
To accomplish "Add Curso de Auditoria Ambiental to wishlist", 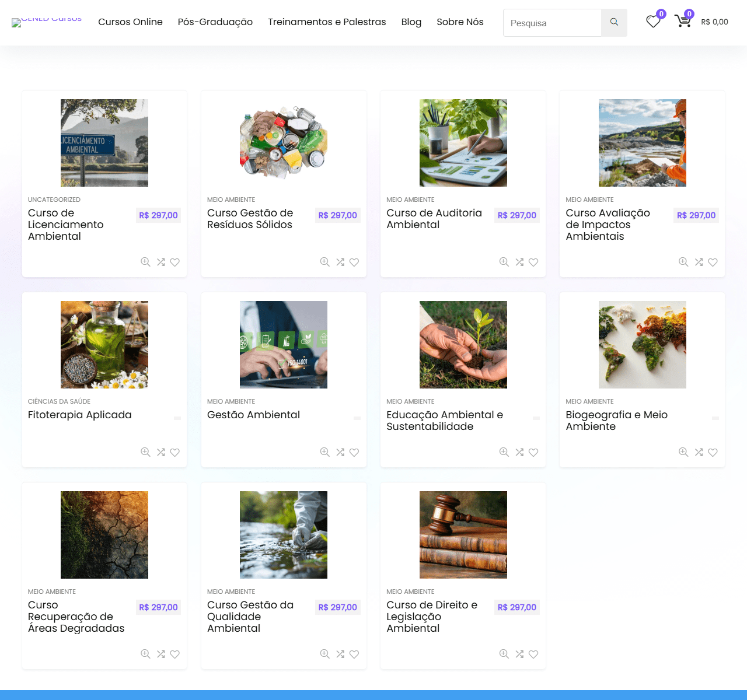I will click(x=533, y=262).
